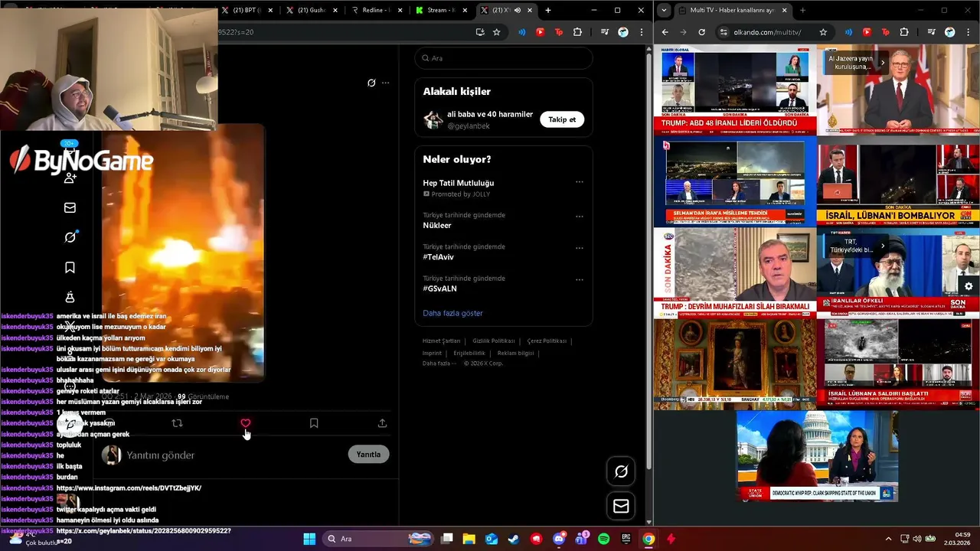The image size is (980, 551).
Task: Open the State of the Union stream
Action: point(817,456)
